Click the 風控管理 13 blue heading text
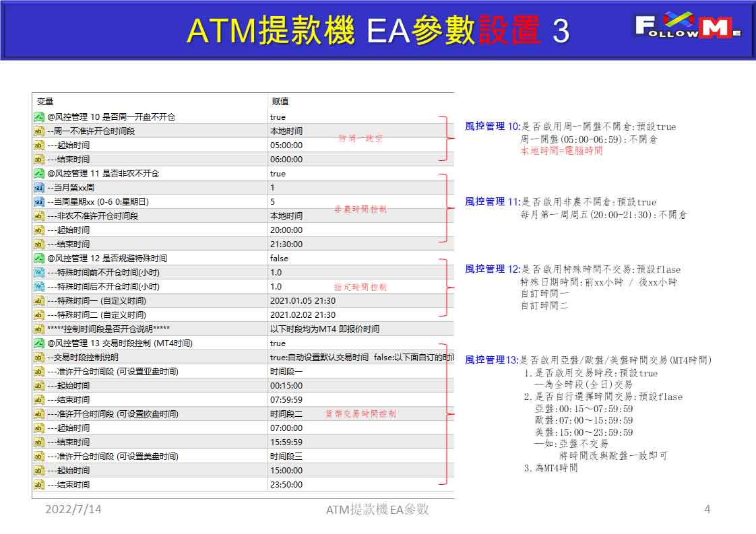Viewport: 756px width, 534px height. pyautogui.click(x=491, y=360)
